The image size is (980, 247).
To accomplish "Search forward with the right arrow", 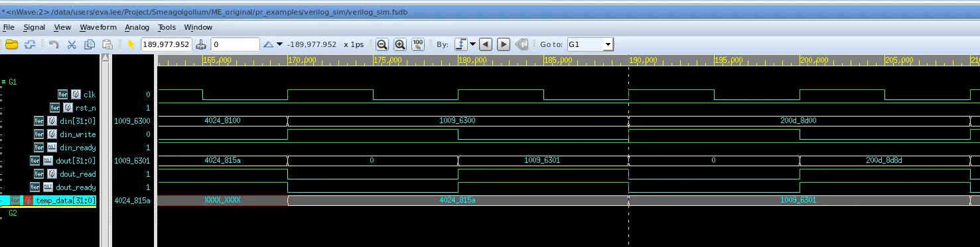I will click(504, 44).
